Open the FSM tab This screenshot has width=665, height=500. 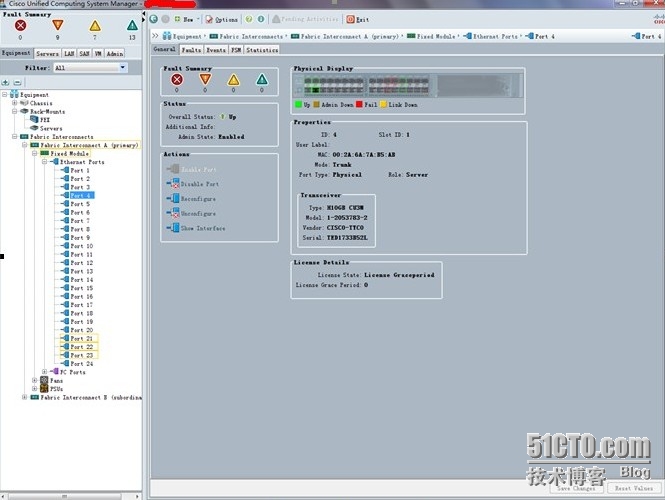click(x=236, y=50)
